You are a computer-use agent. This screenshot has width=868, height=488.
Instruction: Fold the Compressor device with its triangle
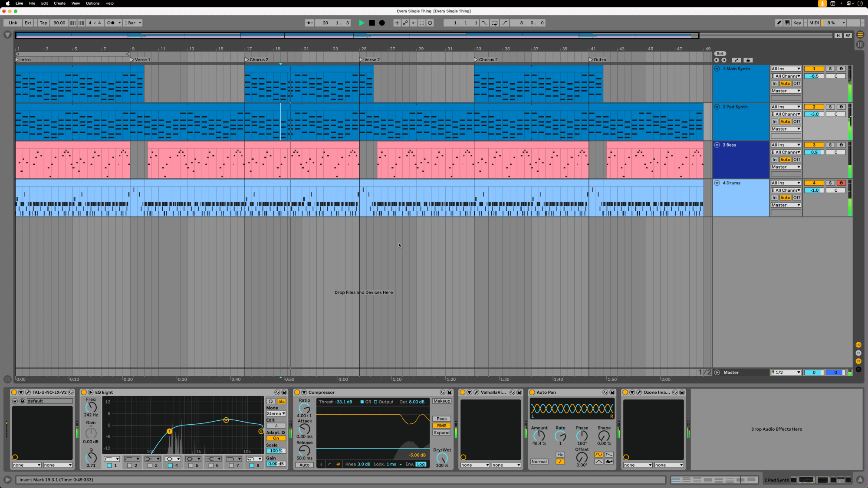(x=304, y=393)
